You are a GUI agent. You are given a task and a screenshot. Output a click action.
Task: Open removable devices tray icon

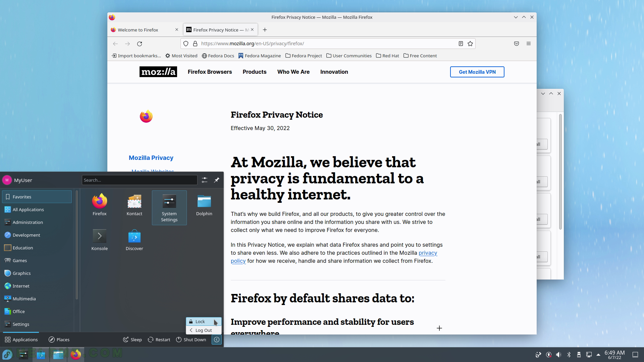pos(579,355)
